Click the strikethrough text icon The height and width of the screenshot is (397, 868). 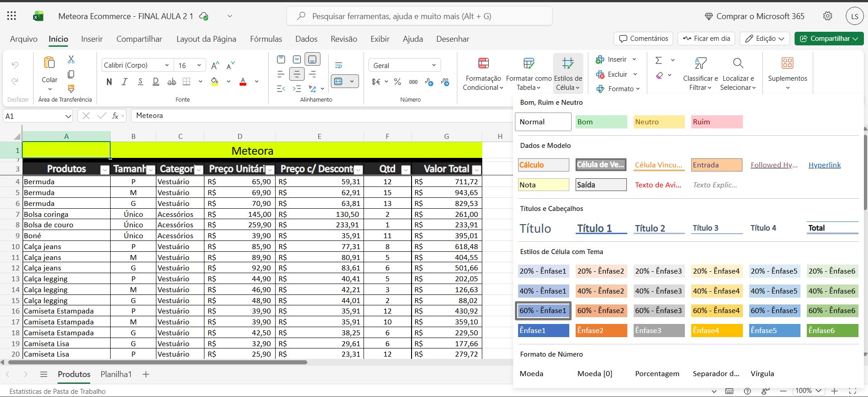(x=171, y=82)
